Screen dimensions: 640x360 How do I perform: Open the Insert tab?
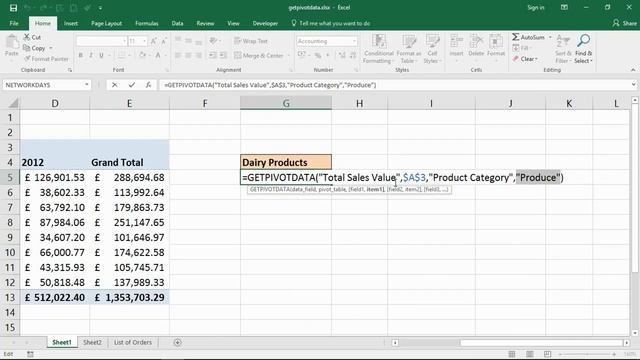coord(71,23)
